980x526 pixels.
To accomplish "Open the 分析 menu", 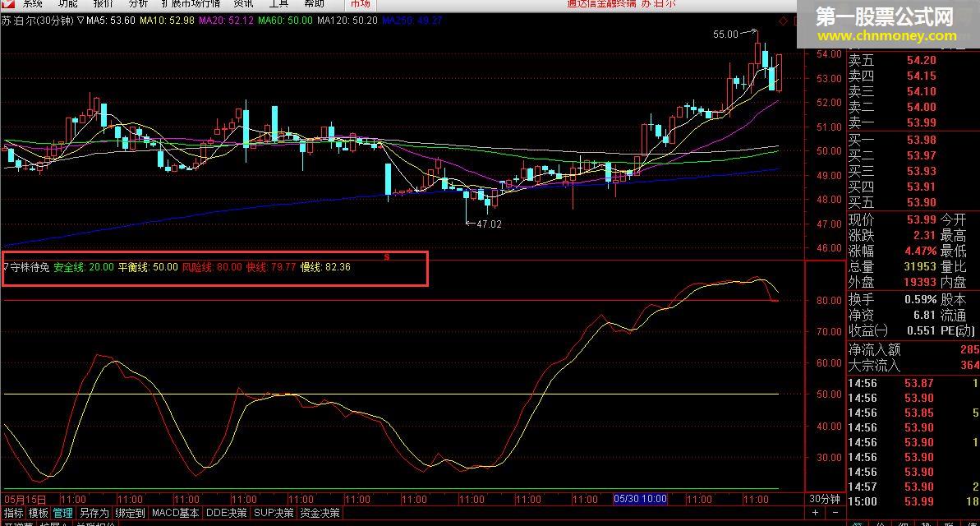I will coord(138,4).
